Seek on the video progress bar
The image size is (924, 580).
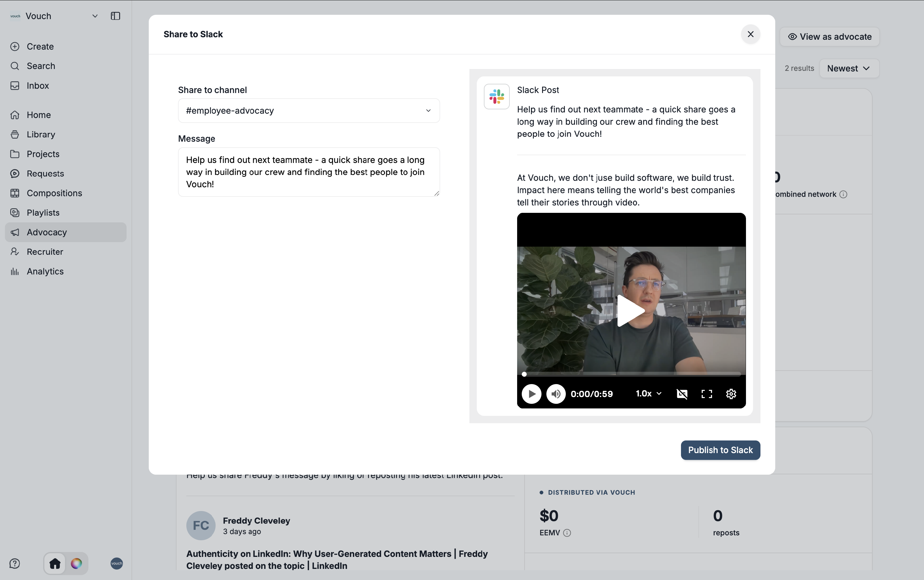pos(631,374)
